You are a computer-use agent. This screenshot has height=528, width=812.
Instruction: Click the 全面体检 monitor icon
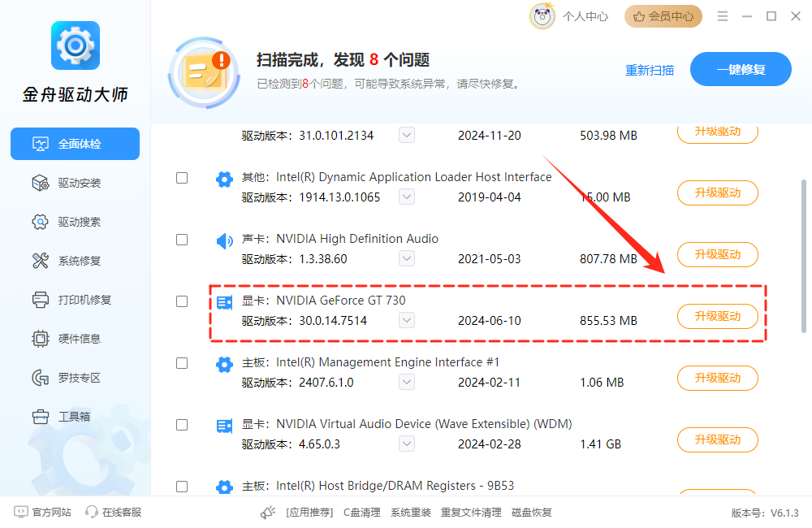(41, 144)
